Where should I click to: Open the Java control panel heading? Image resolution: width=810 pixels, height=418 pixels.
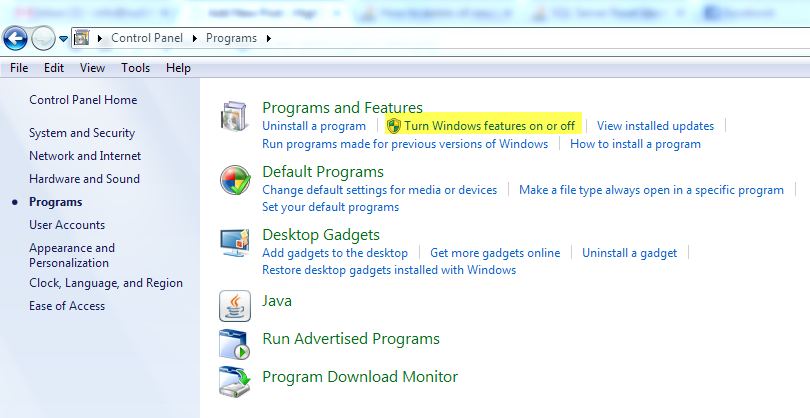277,301
